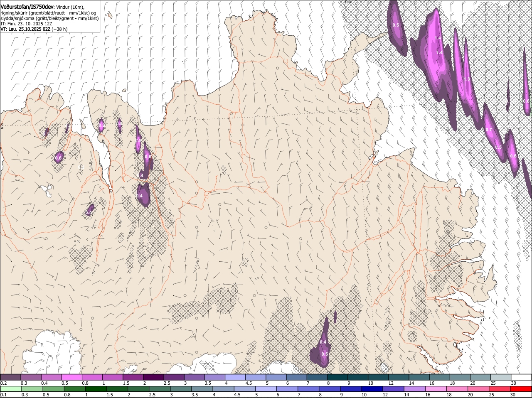Select the snow legend swatch labeled 0.3
This screenshot has width=532, height=398.
coord(31,377)
